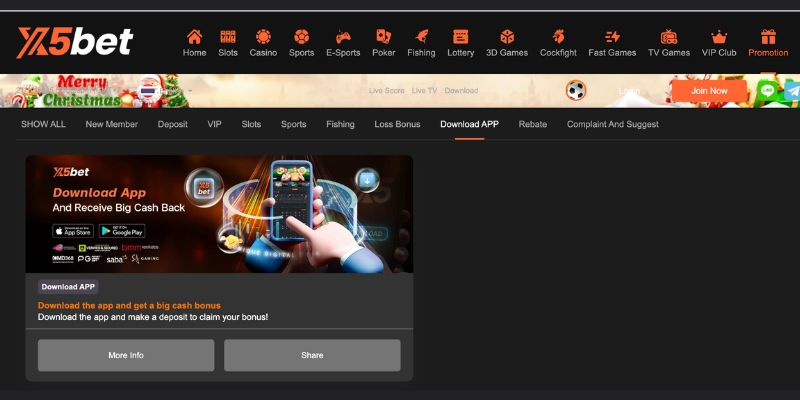Open the Live Score link
Viewport: 800px width, 400px height.
pos(386,91)
